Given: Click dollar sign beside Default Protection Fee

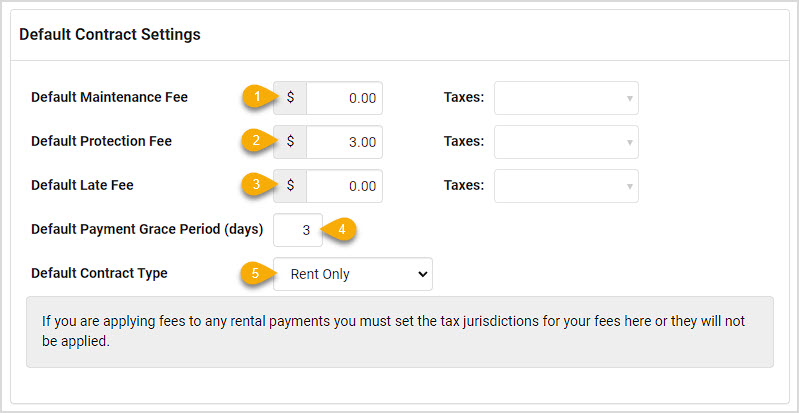Looking at the screenshot, I should pos(290,141).
